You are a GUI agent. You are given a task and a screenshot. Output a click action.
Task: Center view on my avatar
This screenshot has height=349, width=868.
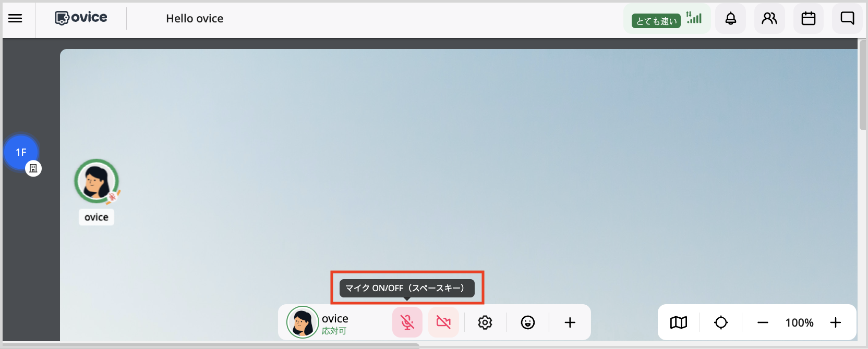click(721, 322)
